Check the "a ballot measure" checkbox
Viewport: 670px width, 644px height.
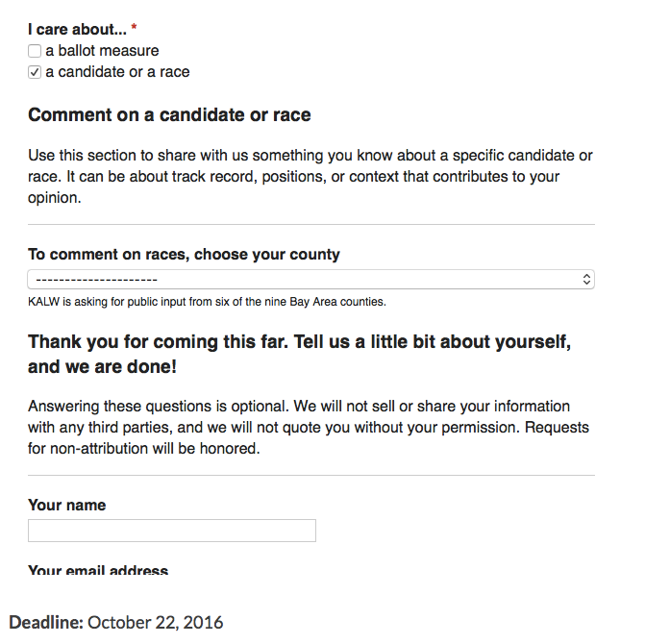click(35, 51)
